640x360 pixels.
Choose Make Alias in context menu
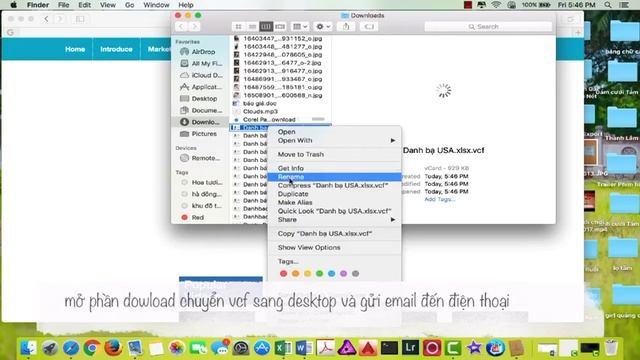[334, 202]
